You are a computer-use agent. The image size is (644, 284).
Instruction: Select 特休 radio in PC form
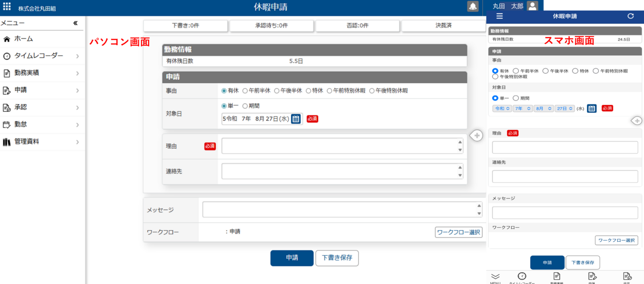309,91
